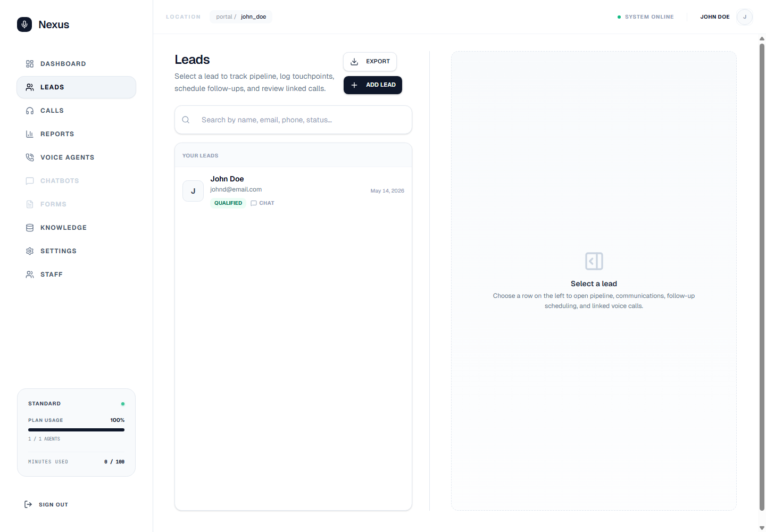This screenshot has width=766, height=532.
Task: Click the Settings gear icon
Action: click(x=30, y=251)
